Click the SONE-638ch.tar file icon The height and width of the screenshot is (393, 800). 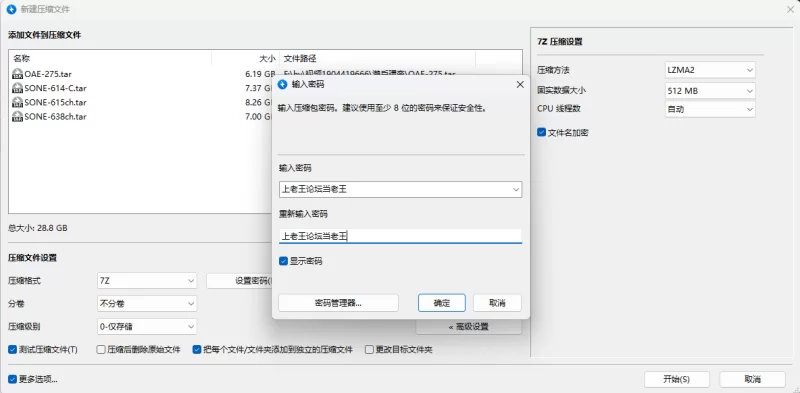tap(17, 117)
